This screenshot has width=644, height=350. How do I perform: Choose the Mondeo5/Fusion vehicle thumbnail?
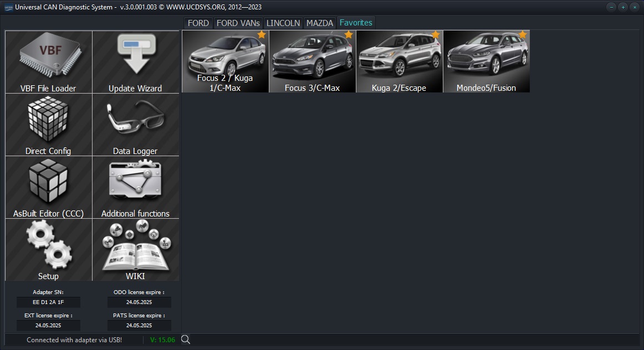tap(486, 62)
